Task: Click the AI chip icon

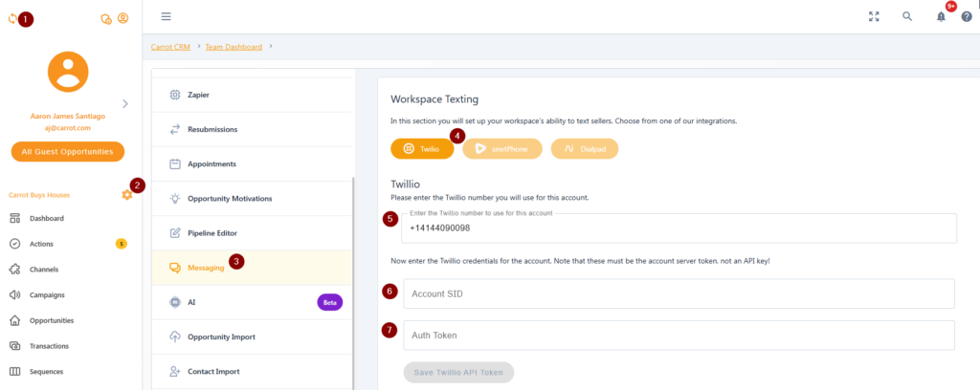Action: pyautogui.click(x=175, y=302)
